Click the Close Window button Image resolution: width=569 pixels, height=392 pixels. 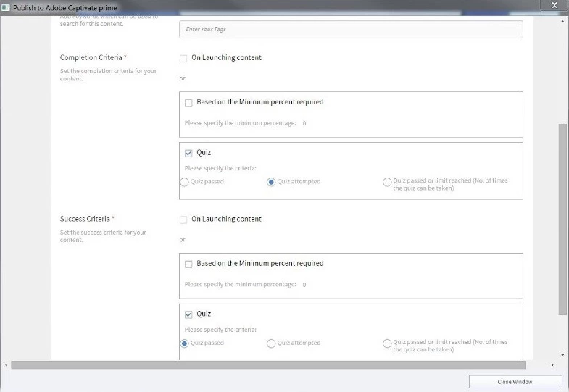click(515, 382)
